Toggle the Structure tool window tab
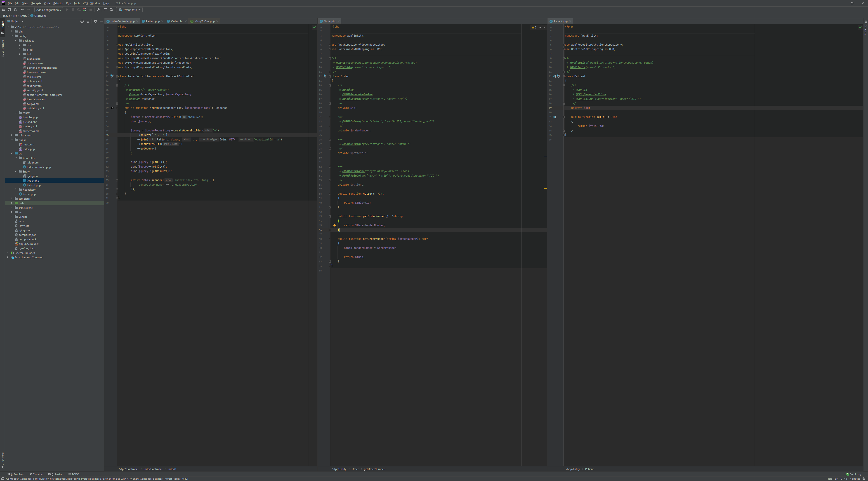The height and width of the screenshot is (481, 868). (x=2, y=49)
